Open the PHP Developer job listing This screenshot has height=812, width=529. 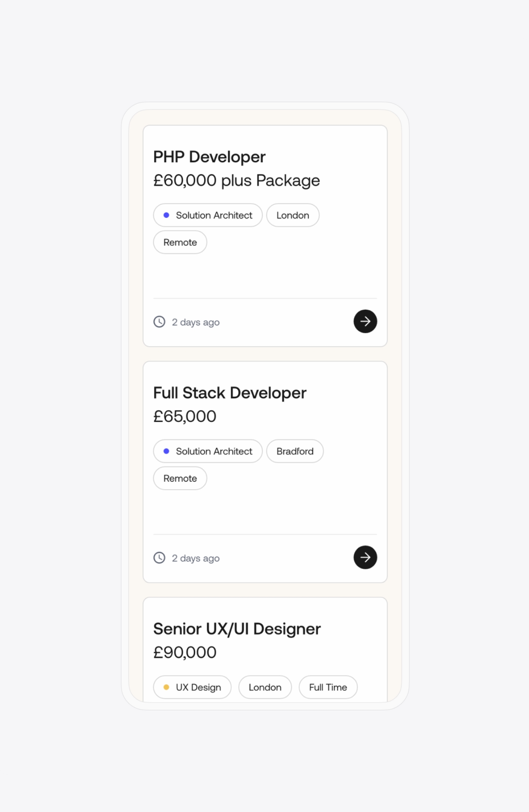pos(209,156)
